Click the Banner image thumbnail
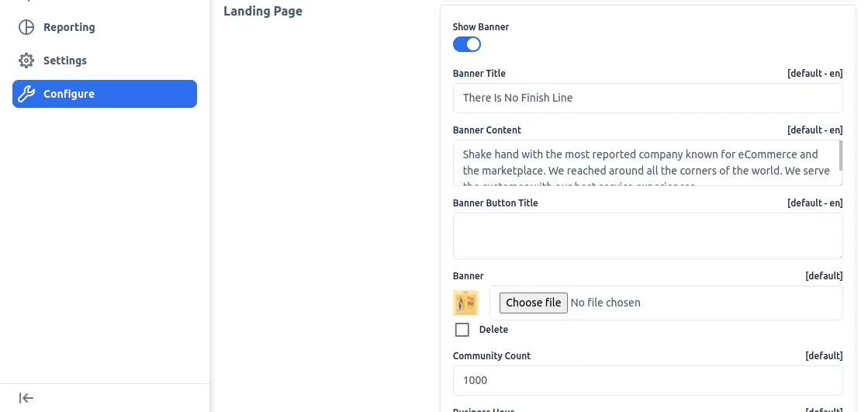 (x=465, y=303)
